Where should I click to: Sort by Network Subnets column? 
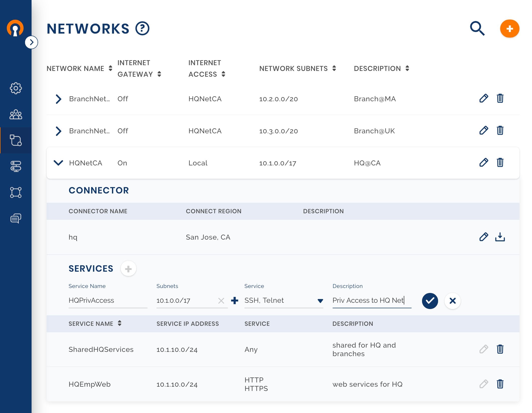click(334, 68)
